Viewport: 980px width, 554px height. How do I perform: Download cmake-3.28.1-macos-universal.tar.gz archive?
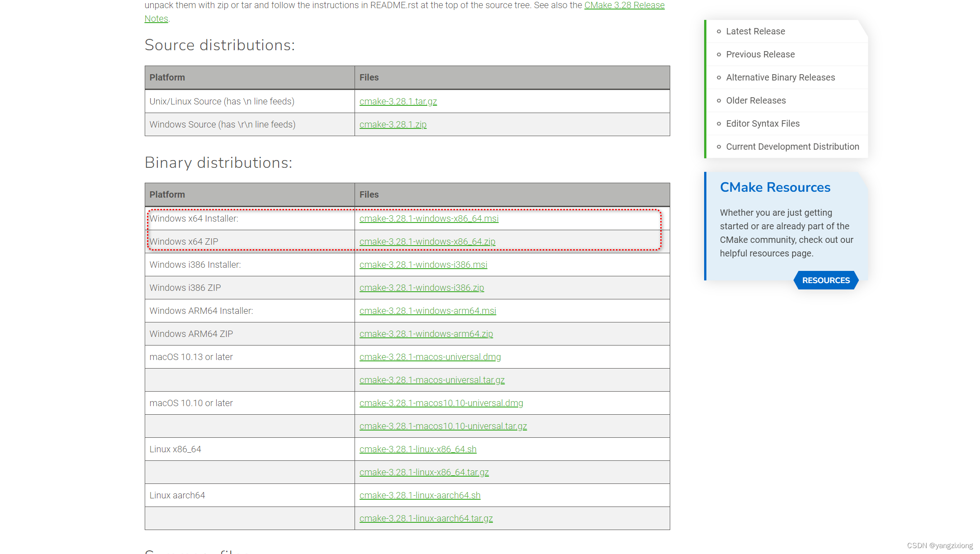[432, 380]
